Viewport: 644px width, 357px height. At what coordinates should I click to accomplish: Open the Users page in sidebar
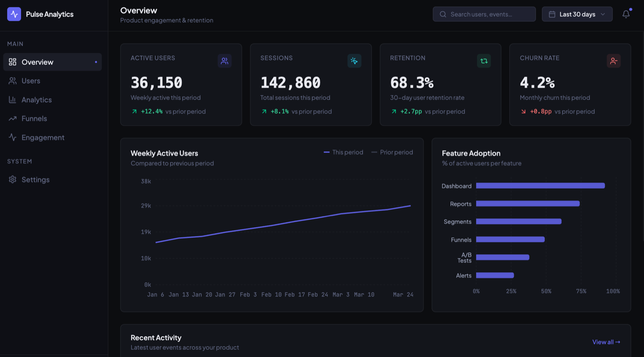point(52,81)
